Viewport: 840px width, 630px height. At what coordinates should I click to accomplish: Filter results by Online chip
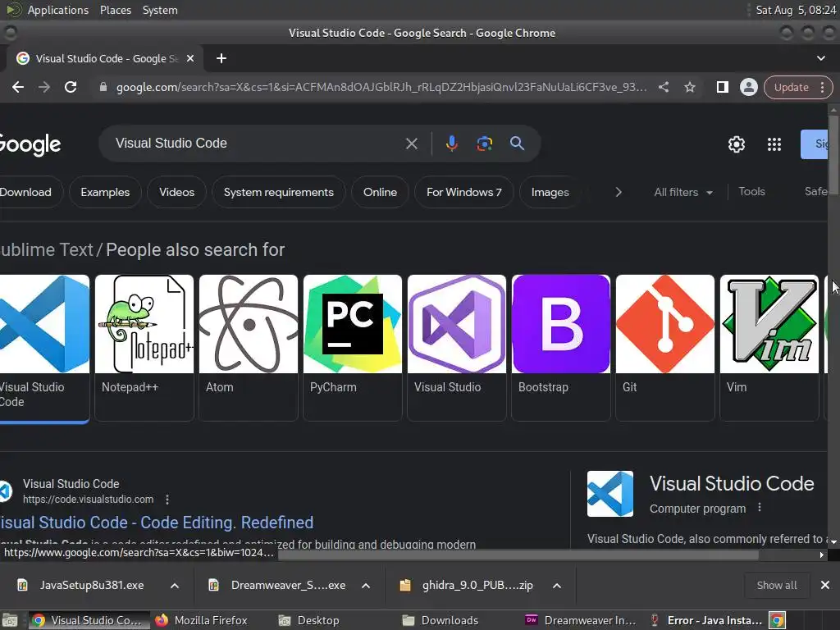click(381, 192)
